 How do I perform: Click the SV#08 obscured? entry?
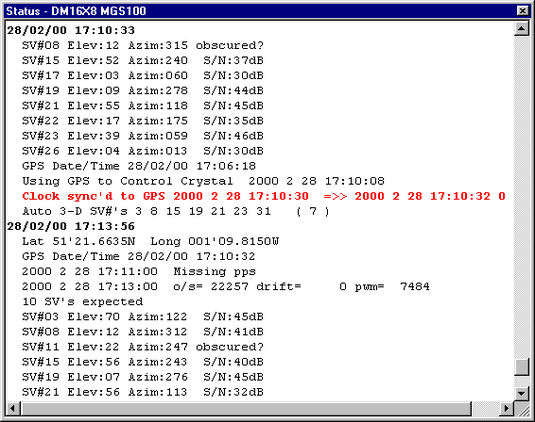(143, 45)
